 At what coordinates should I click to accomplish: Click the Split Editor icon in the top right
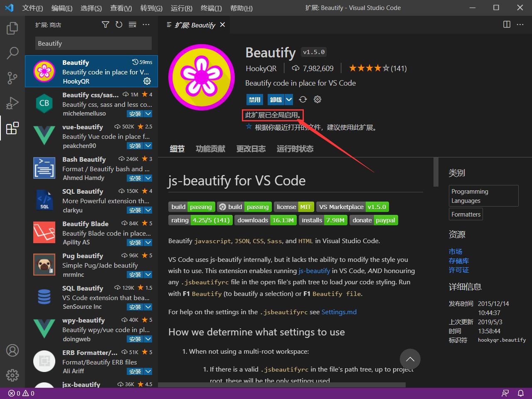(507, 25)
